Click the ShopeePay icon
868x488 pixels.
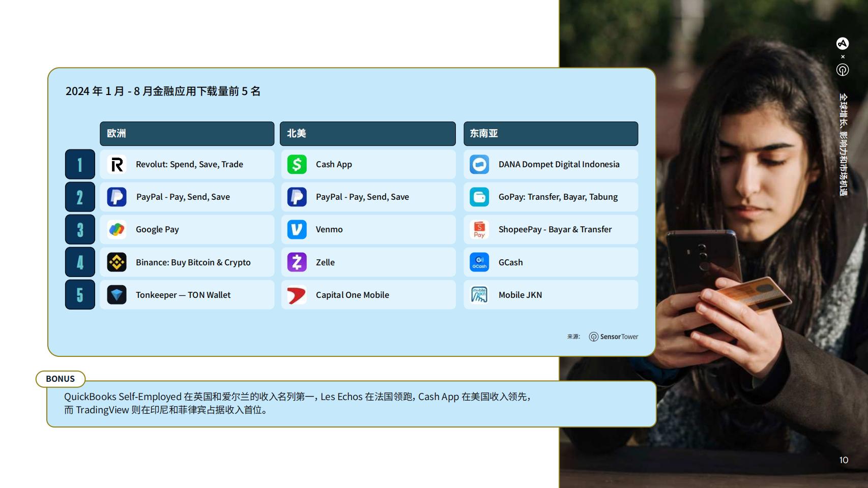pyautogui.click(x=479, y=229)
